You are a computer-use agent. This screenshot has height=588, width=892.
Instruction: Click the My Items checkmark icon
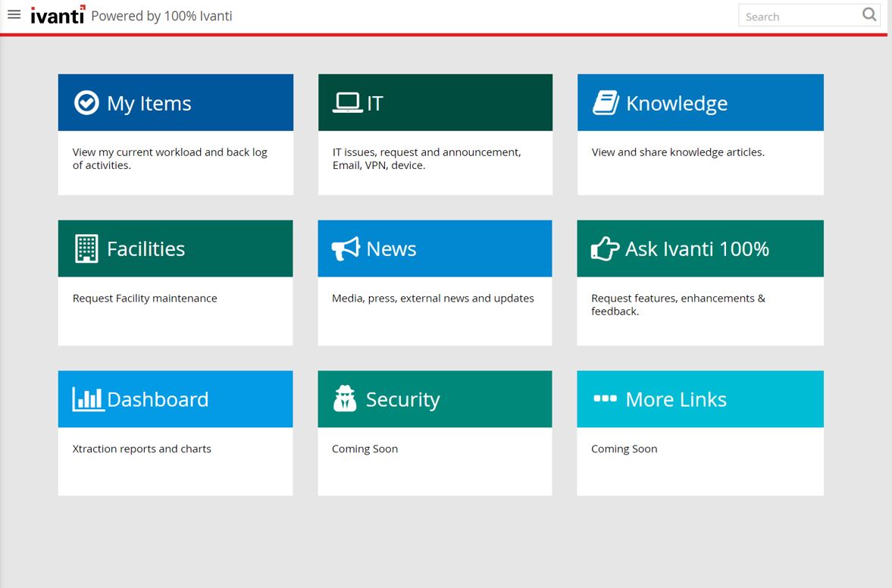pyautogui.click(x=88, y=102)
